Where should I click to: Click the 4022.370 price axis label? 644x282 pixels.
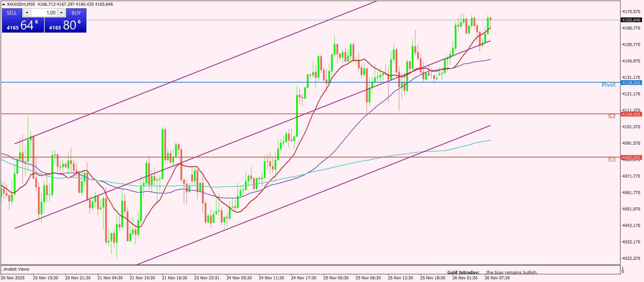631,258
